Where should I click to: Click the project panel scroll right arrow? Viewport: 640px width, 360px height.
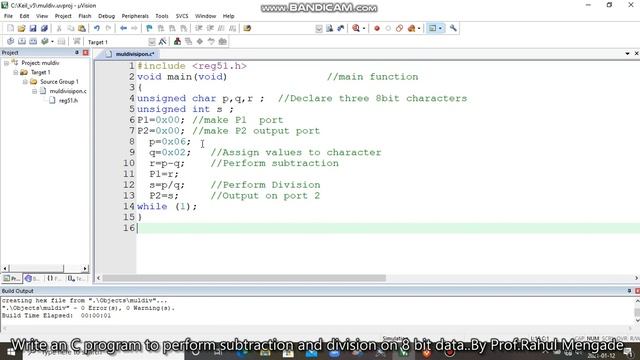(85, 268)
